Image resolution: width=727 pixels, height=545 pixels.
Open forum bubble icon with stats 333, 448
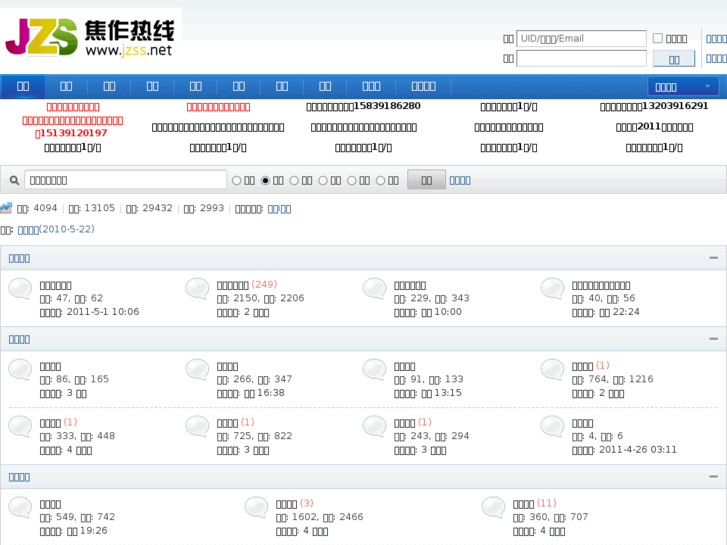20,426
